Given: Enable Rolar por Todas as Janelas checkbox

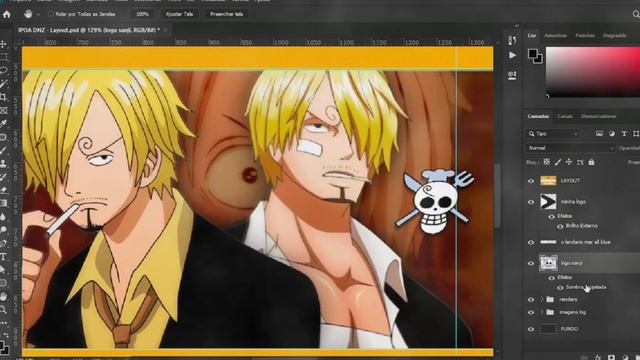Looking at the screenshot, I should (51, 14).
